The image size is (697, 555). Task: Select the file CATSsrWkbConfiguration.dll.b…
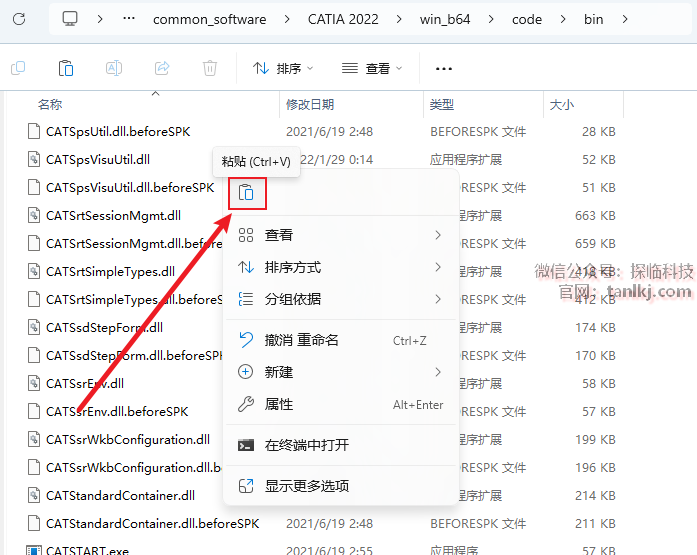[134, 467]
